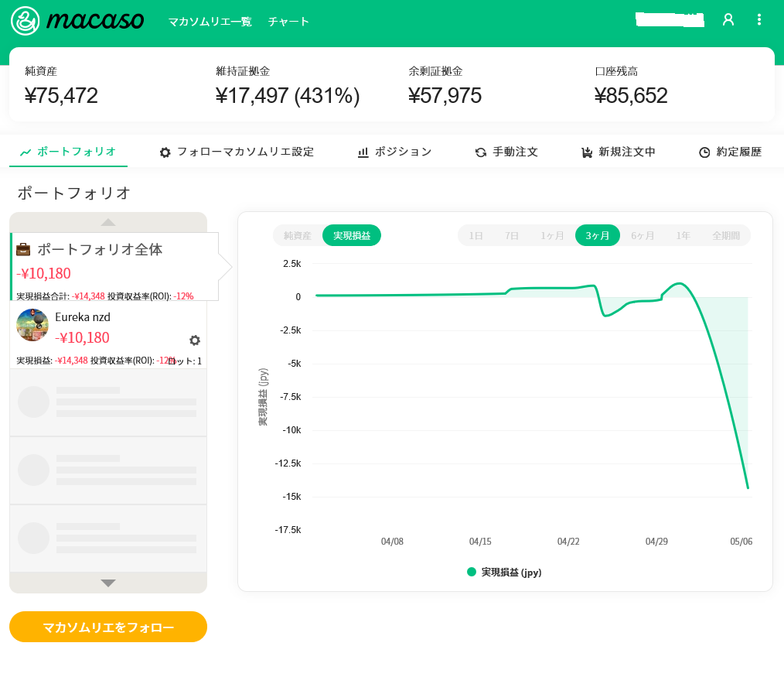Open the three-dot more options menu
The height and width of the screenshot is (677, 784).
click(x=759, y=20)
